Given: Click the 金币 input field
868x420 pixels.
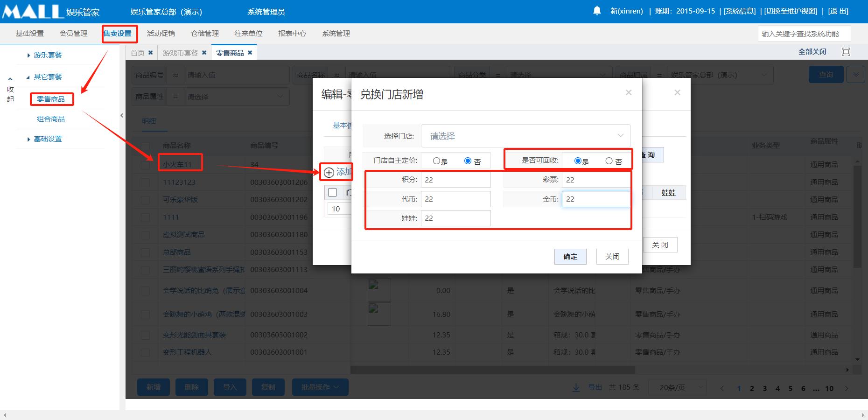Looking at the screenshot, I should pyautogui.click(x=596, y=199).
